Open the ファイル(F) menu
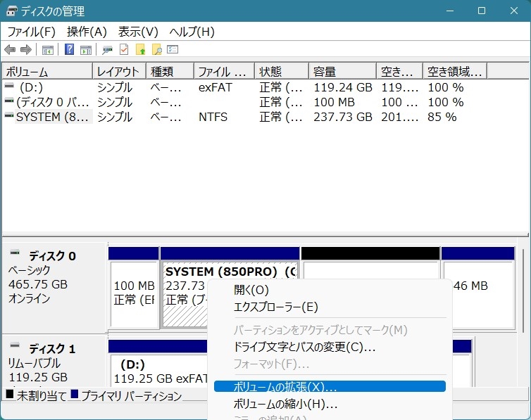This screenshot has width=531, height=420. (31, 32)
